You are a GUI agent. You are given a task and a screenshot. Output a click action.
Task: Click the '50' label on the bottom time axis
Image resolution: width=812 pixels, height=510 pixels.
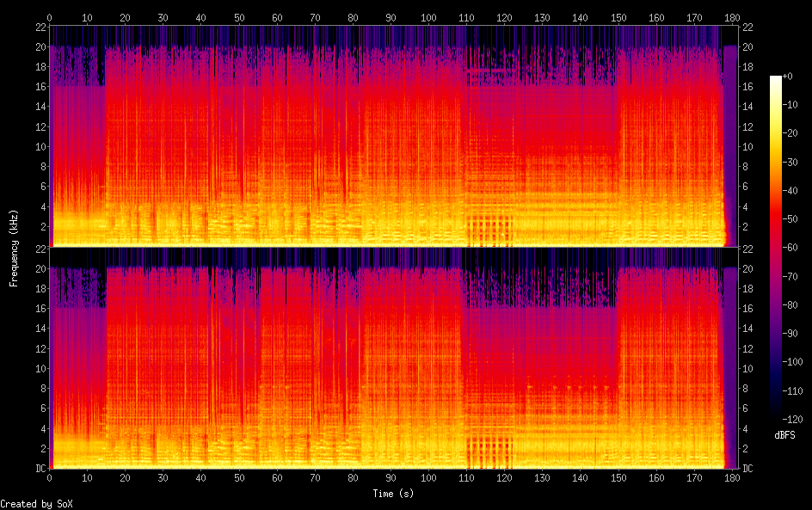pos(239,478)
